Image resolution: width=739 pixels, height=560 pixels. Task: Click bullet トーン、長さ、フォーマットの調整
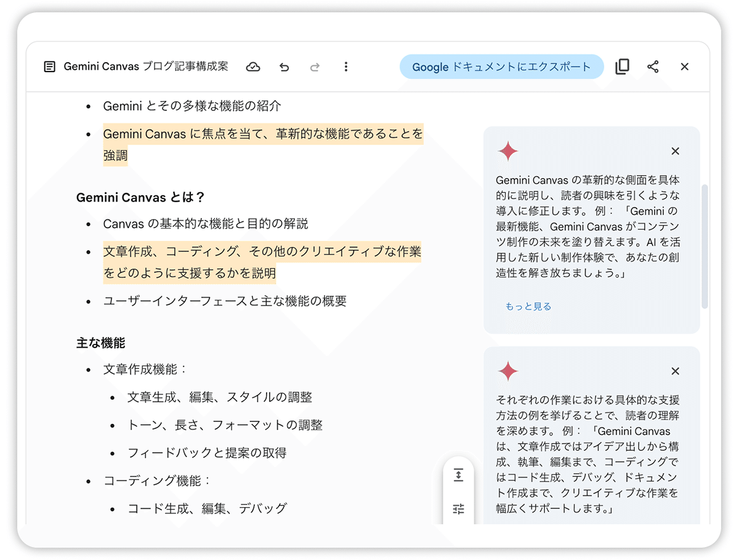(x=225, y=425)
